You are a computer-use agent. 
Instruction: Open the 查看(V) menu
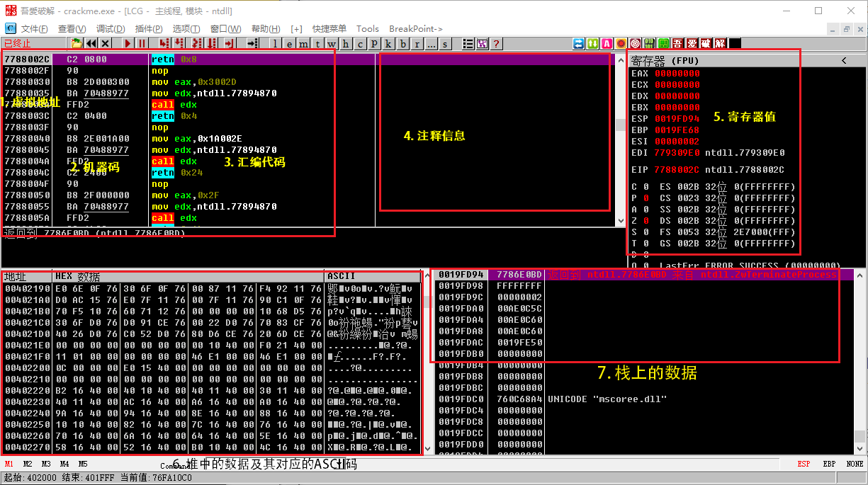[72, 28]
